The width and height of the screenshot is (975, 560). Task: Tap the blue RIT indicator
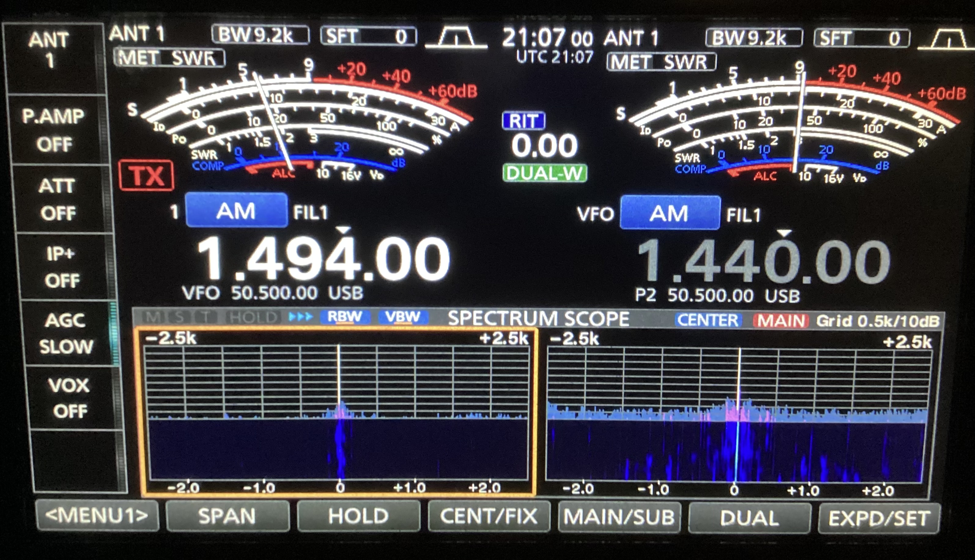click(523, 121)
